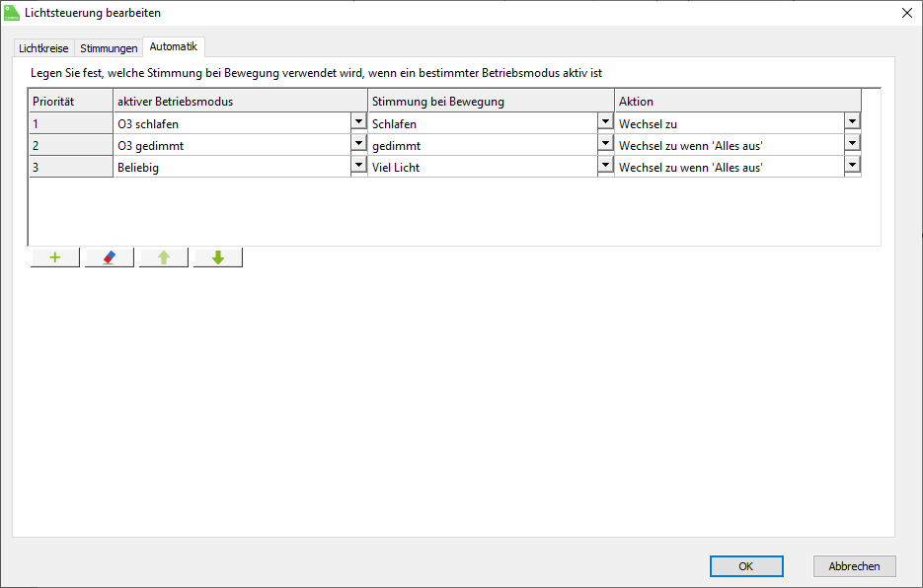Switch to the Lichtkreise tab

43,47
